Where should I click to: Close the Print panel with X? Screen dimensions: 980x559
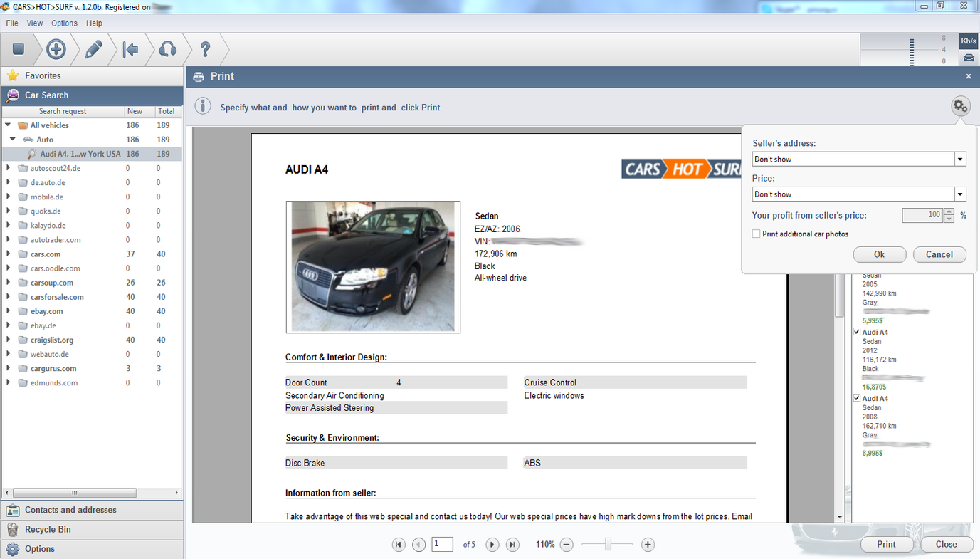[x=968, y=76]
